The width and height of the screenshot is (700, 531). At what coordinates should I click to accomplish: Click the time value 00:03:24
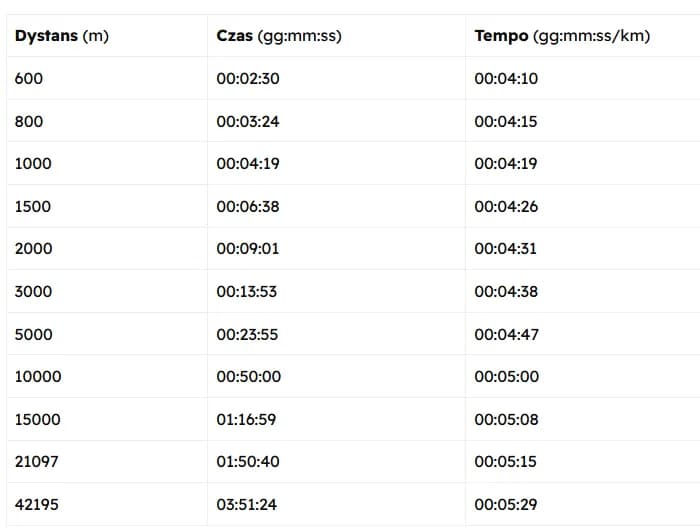pos(248,121)
